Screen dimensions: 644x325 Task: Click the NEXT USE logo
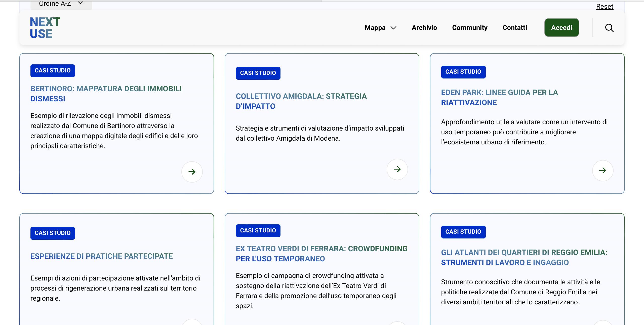coord(45,28)
